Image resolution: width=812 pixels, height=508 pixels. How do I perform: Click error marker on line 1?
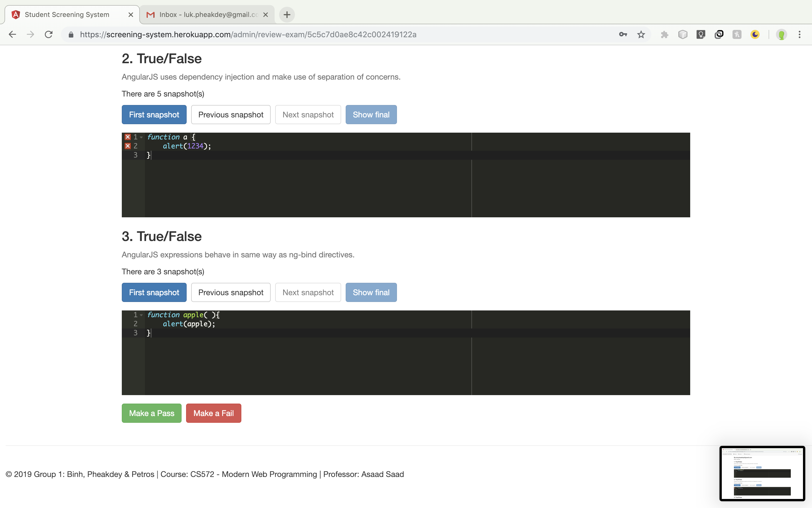127,137
